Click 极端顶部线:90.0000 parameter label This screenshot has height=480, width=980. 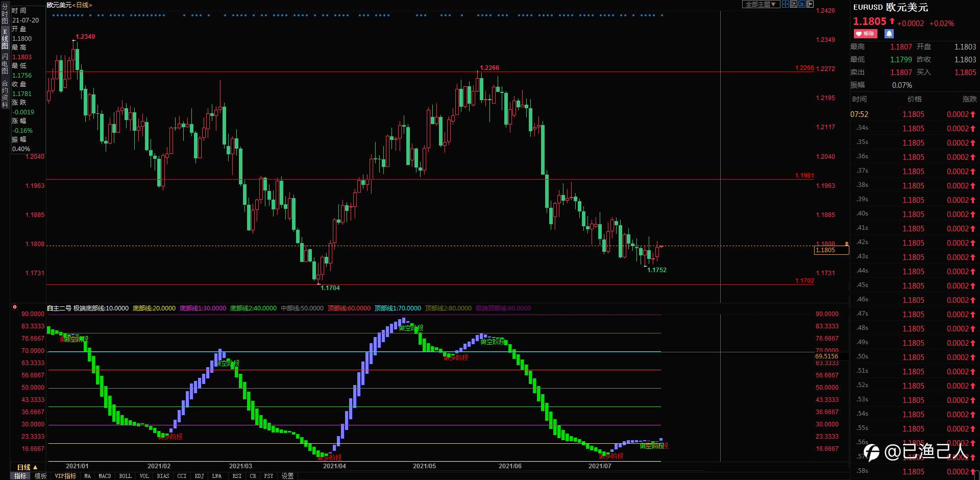pos(503,308)
